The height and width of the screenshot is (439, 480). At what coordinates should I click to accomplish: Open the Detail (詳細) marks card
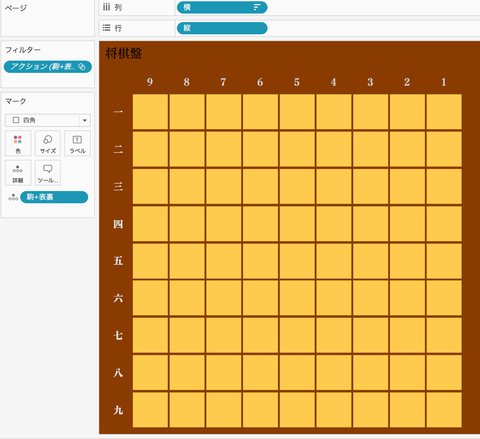18,173
